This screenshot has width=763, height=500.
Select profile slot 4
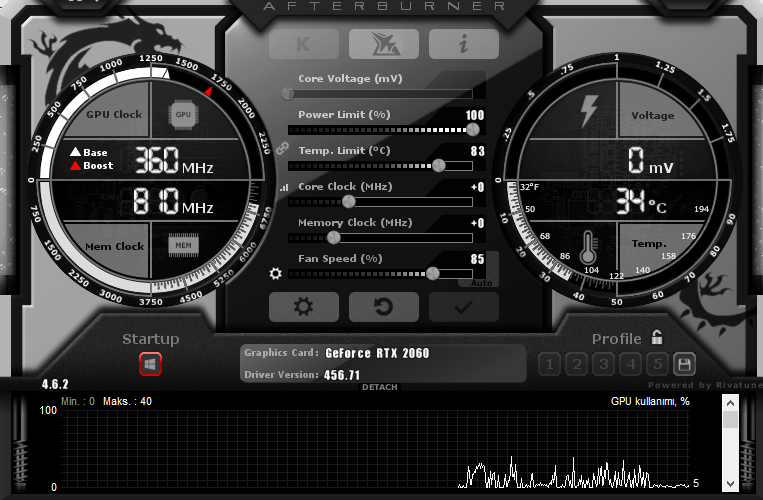(x=631, y=364)
